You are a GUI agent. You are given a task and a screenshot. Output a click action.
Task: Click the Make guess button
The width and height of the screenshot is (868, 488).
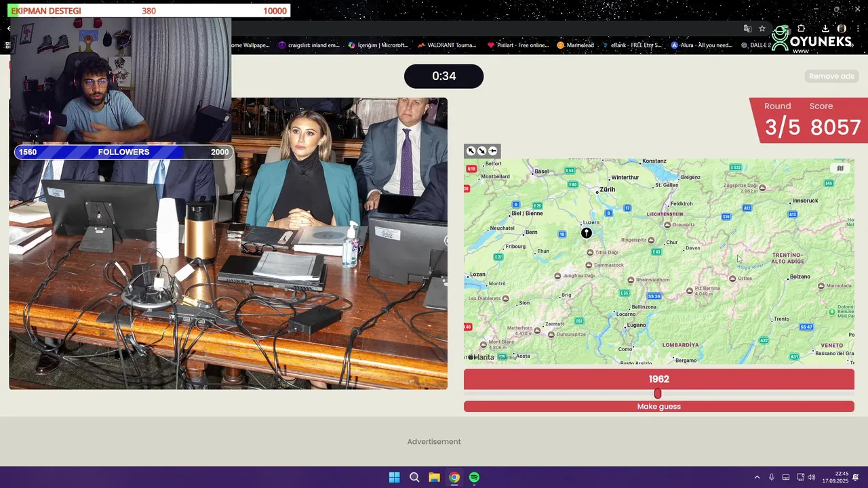click(x=658, y=407)
